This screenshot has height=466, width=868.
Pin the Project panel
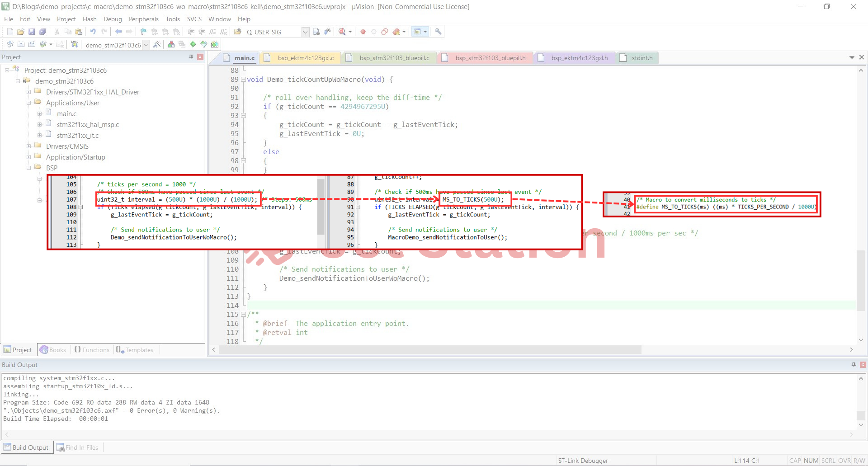(191, 57)
